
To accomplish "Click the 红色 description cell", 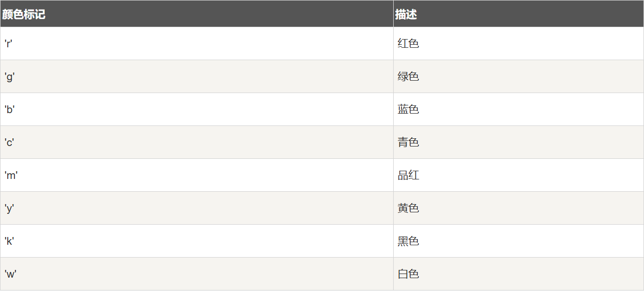I will click(409, 44).
